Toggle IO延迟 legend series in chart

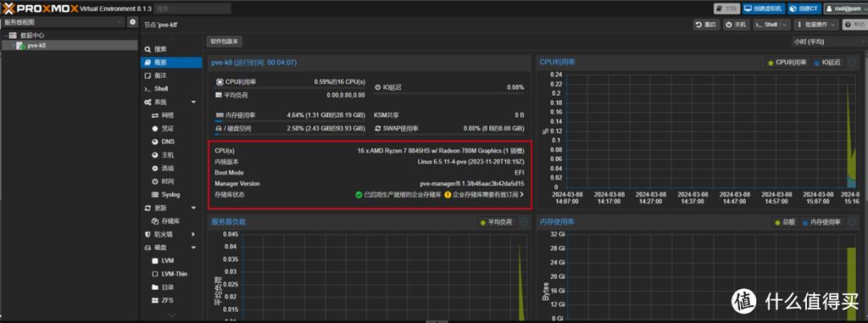(828, 63)
